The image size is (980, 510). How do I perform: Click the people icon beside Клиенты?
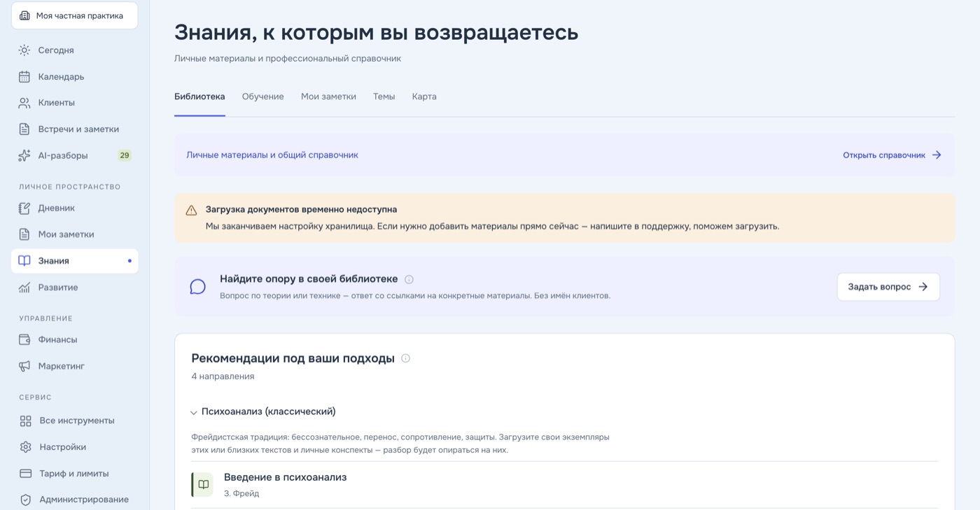click(24, 103)
